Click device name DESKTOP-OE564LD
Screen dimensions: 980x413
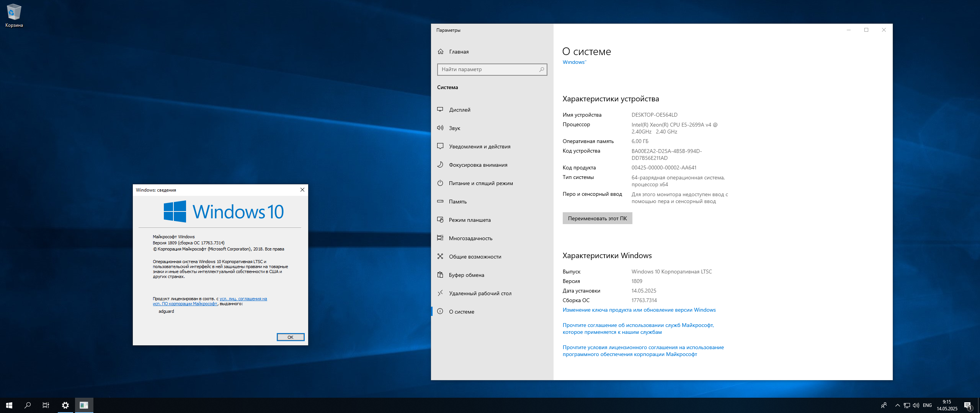654,115
